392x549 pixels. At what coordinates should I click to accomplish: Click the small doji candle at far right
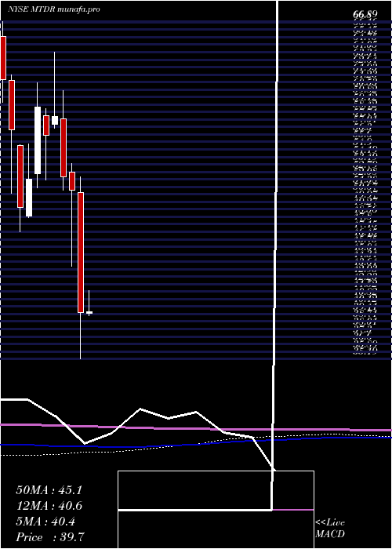(89, 312)
